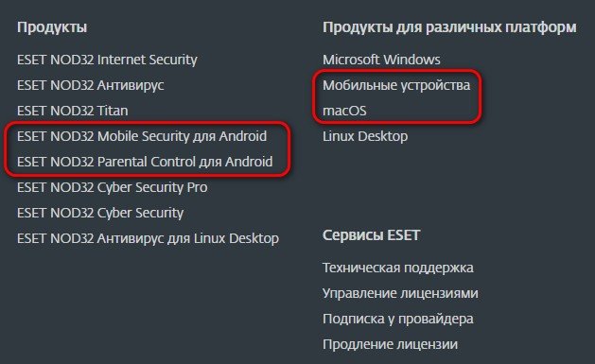This screenshot has height=364, width=595.
Task: Click Продукты для различных платформ heading
Action: [x=449, y=27]
